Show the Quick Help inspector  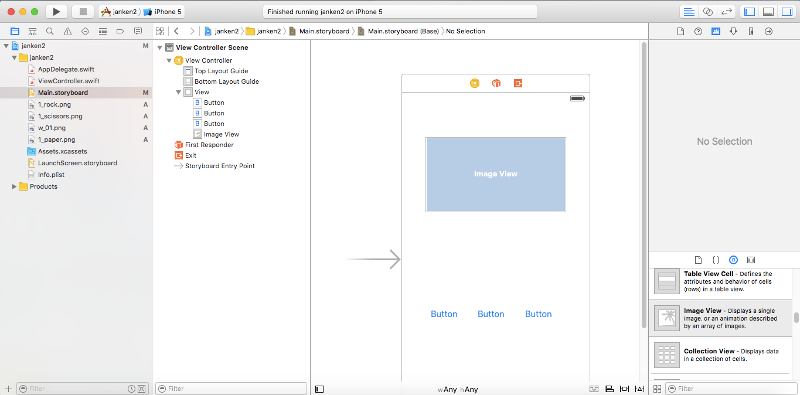click(x=698, y=31)
